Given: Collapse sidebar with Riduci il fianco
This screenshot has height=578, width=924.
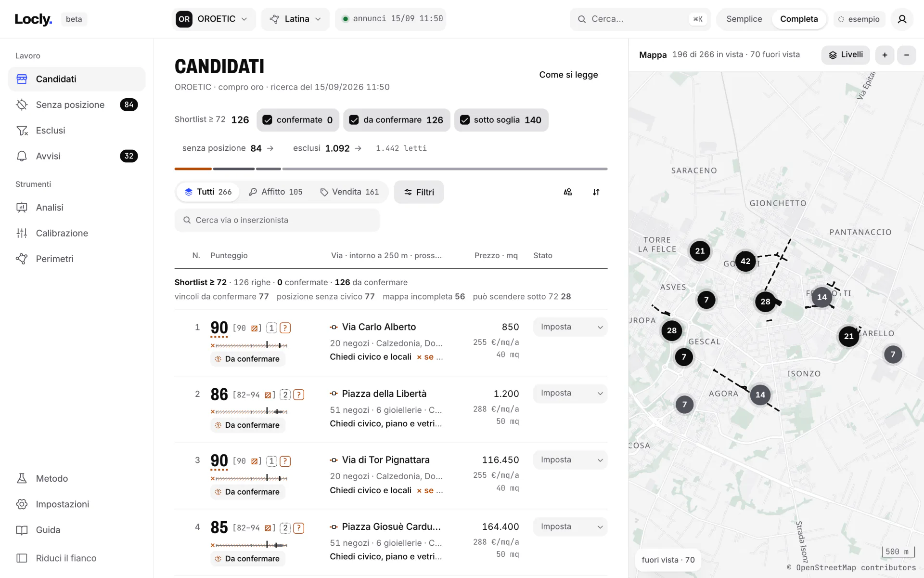Looking at the screenshot, I should (x=77, y=558).
